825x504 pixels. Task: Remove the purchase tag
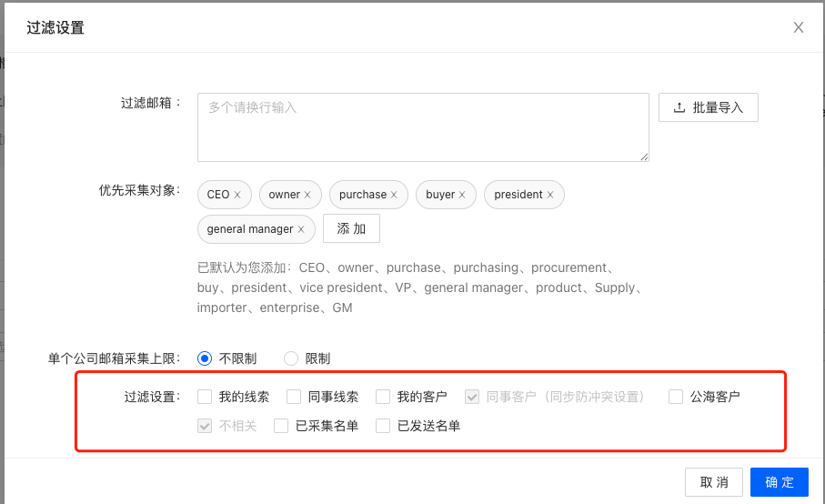coord(394,195)
